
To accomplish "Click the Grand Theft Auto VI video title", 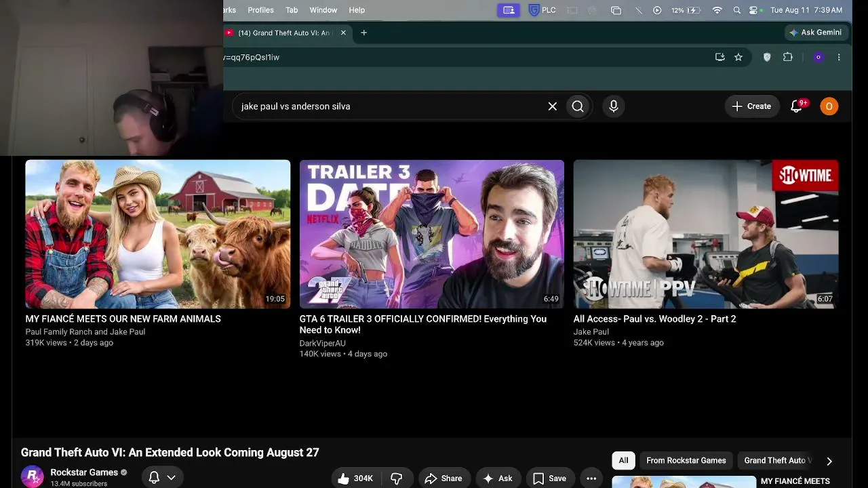I will [170, 453].
